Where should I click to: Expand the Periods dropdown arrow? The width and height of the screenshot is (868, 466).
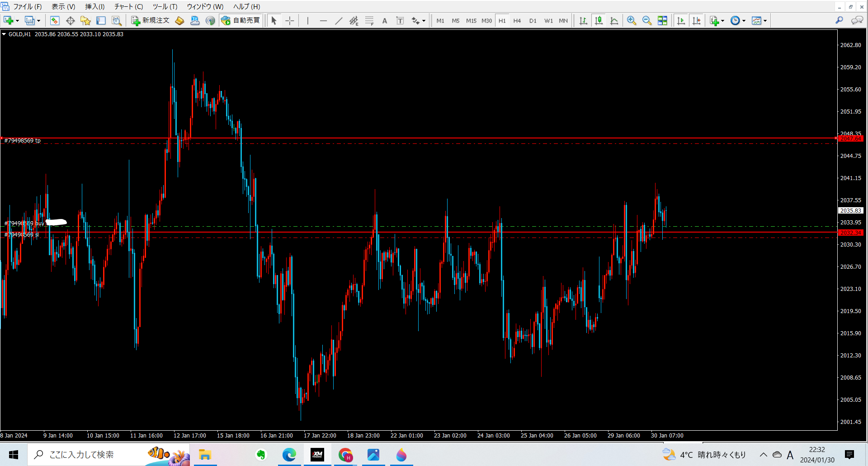click(744, 21)
